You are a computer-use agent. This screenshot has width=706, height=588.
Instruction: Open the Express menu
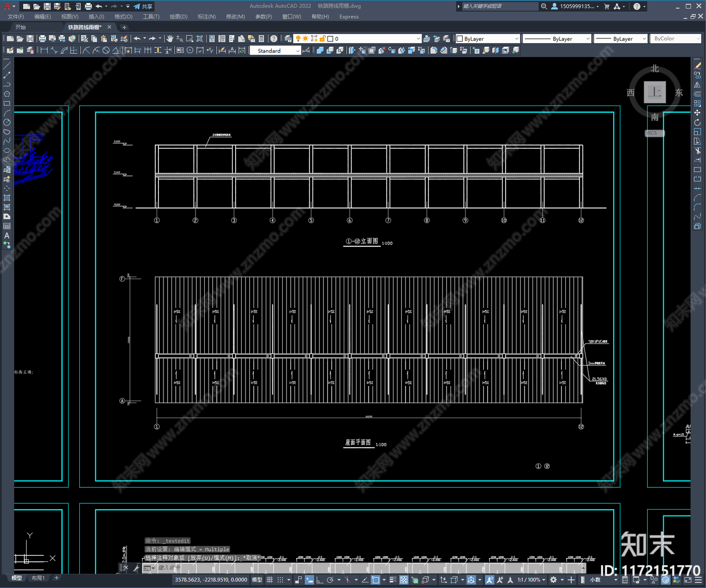click(349, 17)
